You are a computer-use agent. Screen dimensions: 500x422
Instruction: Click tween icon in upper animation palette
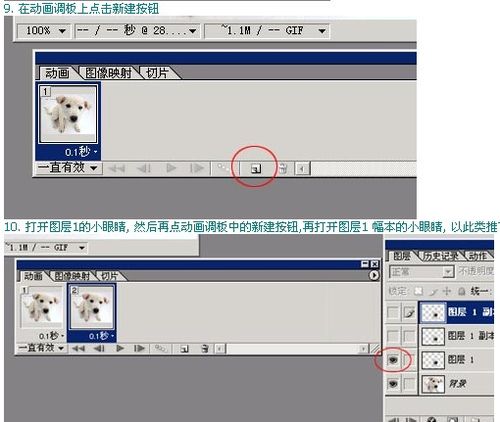click(x=223, y=168)
